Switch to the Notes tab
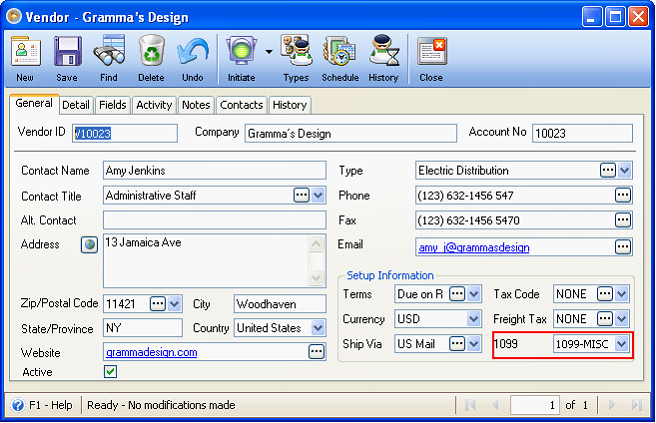This screenshot has width=656, height=423. [196, 105]
